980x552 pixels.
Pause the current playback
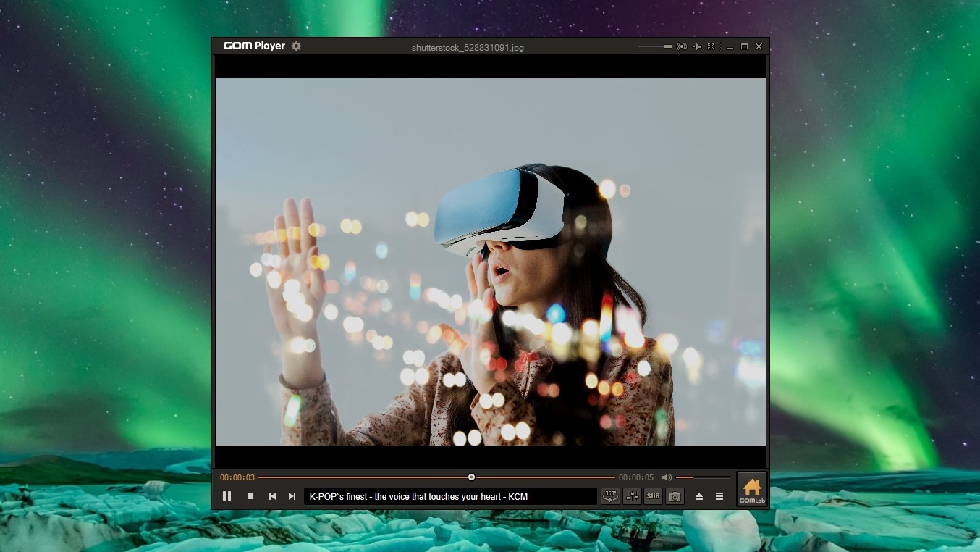[227, 496]
